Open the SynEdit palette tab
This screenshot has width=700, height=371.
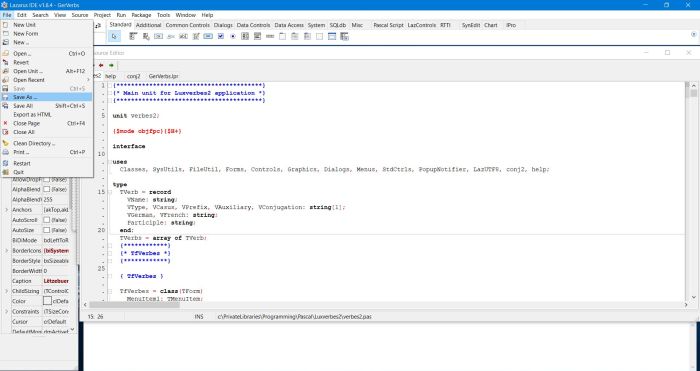coord(471,25)
